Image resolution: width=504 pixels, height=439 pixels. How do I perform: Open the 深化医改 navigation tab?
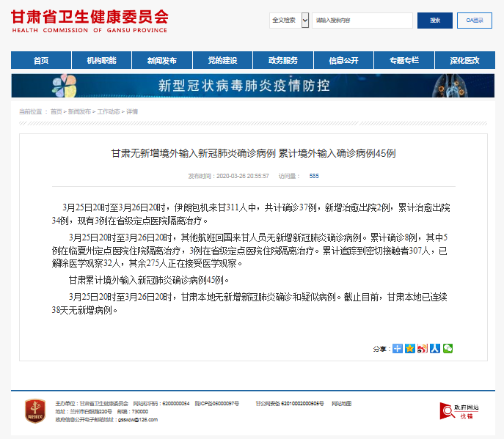[465, 60]
